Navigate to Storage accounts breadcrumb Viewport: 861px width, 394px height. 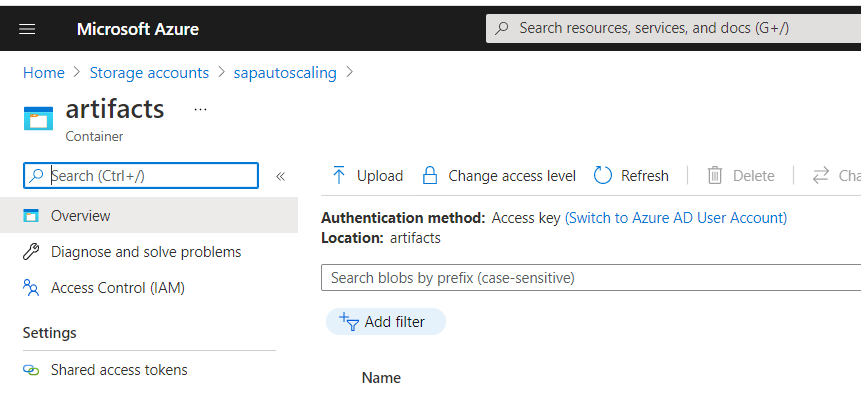pyautogui.click(x=149, y=73)
